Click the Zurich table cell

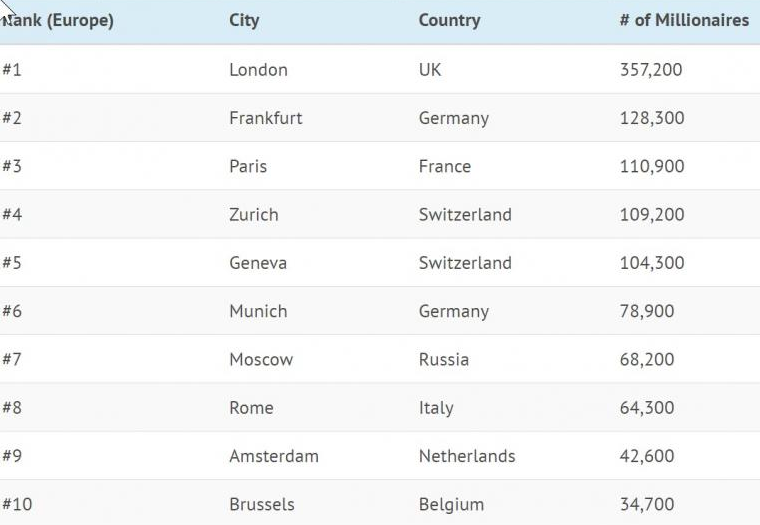click(x=253, y=215)
